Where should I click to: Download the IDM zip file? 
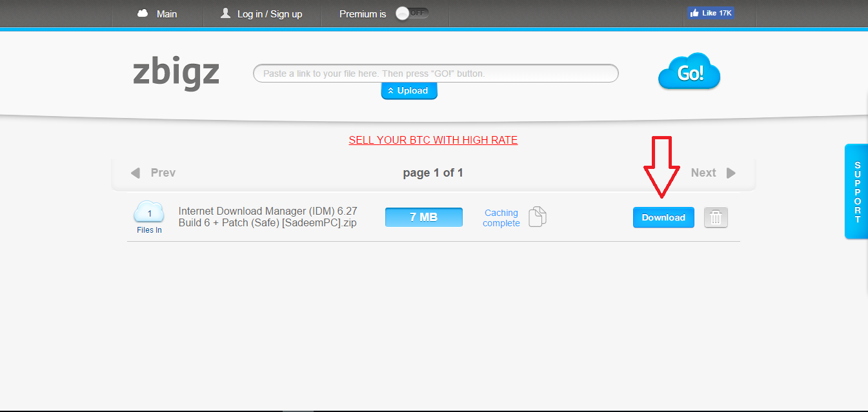coord(663,217)
